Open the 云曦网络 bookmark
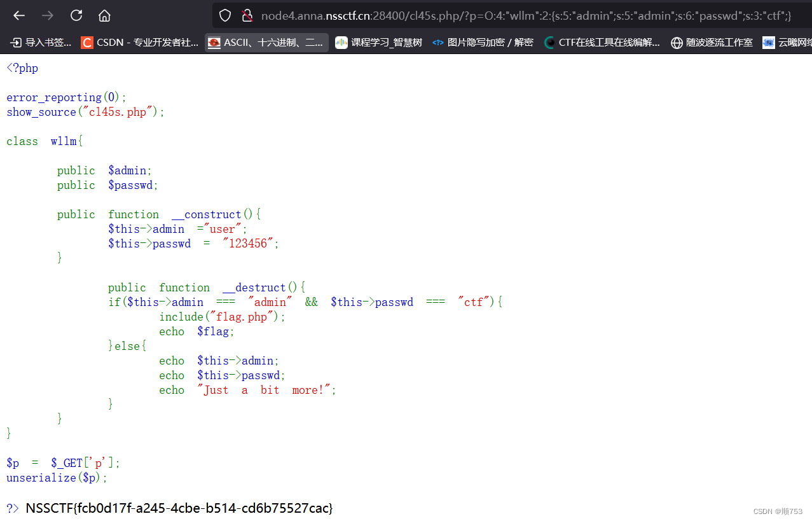The image size is (812, 521). 787,43
